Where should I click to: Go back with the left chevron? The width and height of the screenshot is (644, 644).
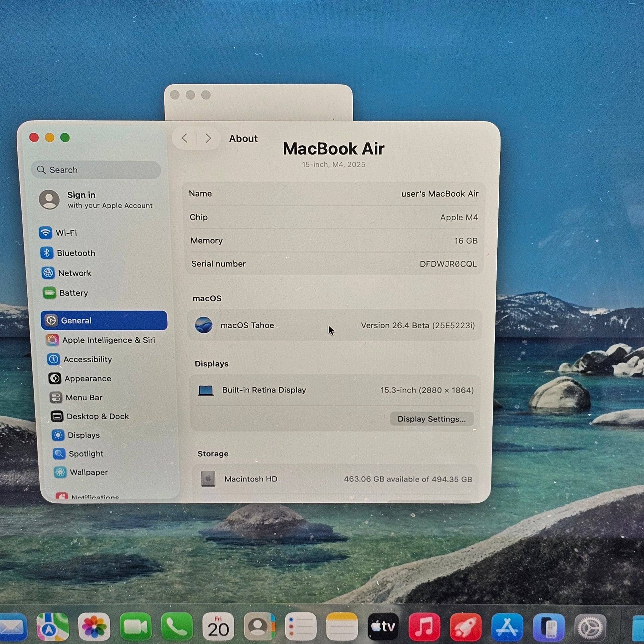click(184, 138)
